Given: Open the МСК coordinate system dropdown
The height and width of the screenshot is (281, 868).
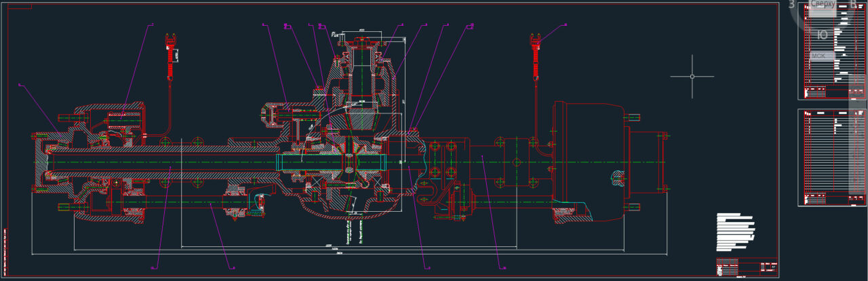Looking at the screenshot, I should (821, 56).
